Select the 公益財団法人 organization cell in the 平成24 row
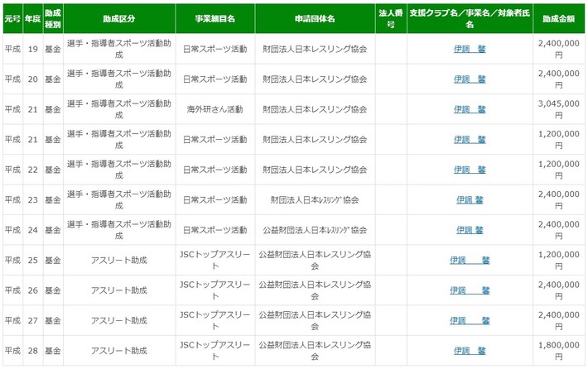The image size is (588, 369). click(315, 230)
